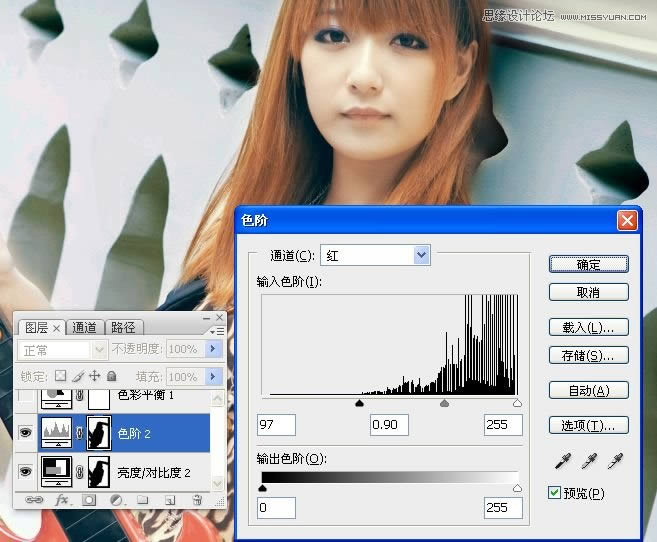657x542 pixels.
Task: Click the new adjustment layer icon
Action: point(116,499)
